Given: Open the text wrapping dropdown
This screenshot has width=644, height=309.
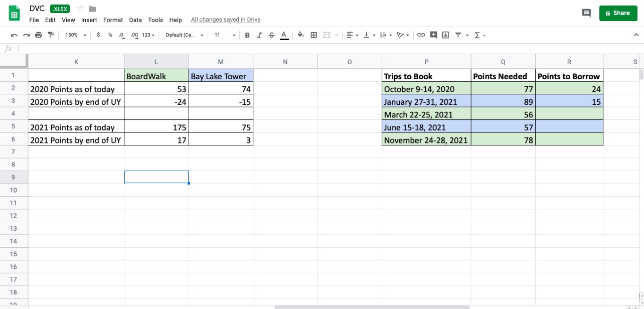Looking at the screenshot, I should click(x=386, y=35).
